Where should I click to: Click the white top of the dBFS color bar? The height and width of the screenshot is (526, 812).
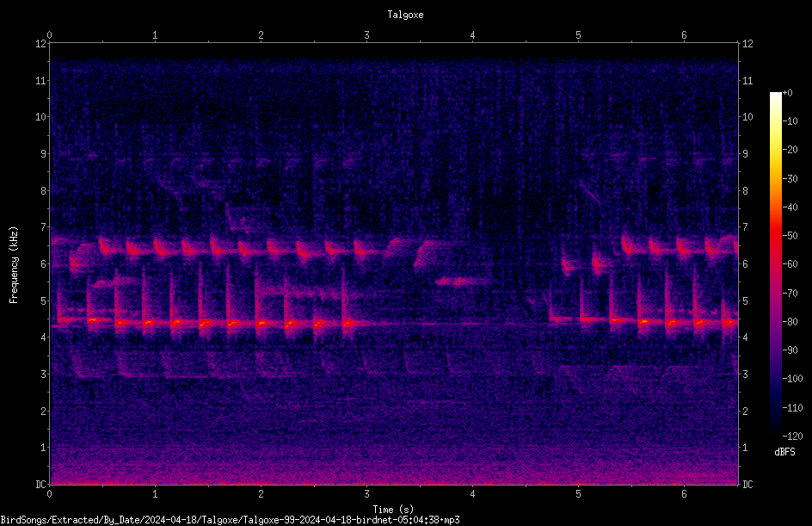pyautogui.click(x=775, y=96)
